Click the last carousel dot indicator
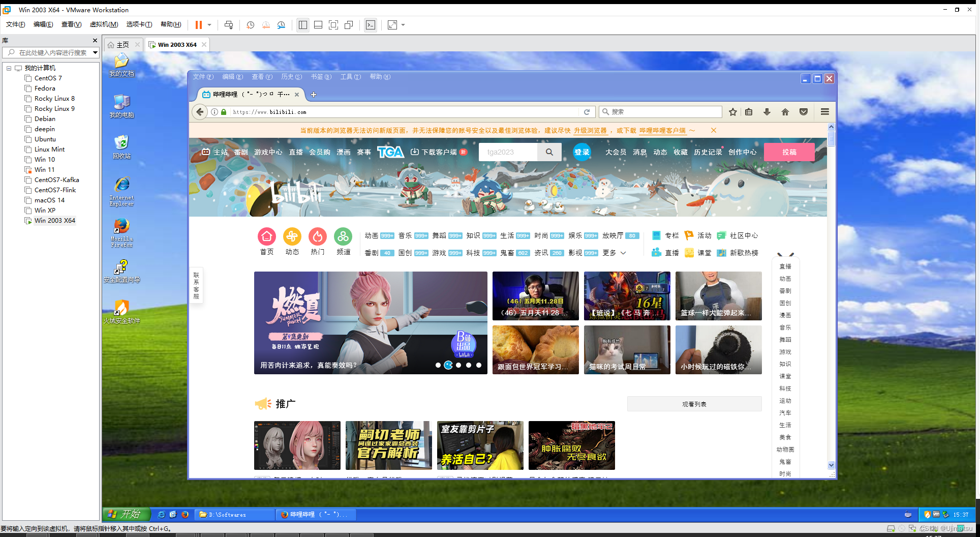This screenshot has width=980, height=537. [x=479, y=365]
